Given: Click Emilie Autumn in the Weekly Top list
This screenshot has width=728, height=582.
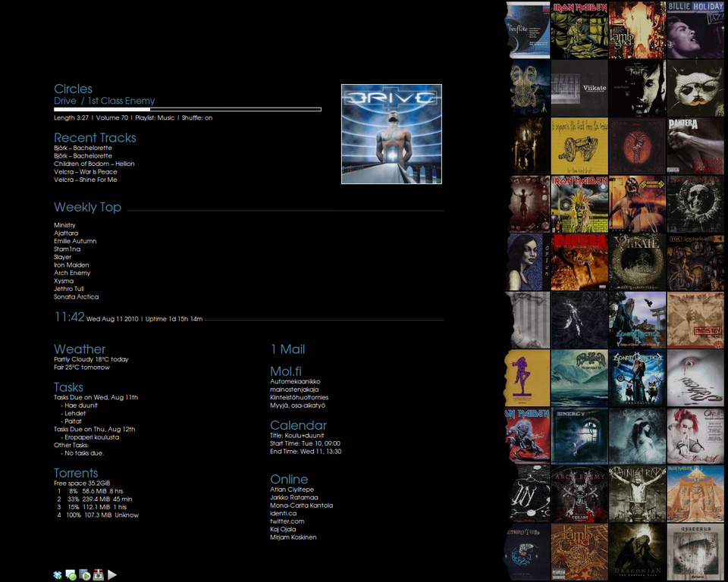Looking at the screenshot, I should click(x=75, y=241).
